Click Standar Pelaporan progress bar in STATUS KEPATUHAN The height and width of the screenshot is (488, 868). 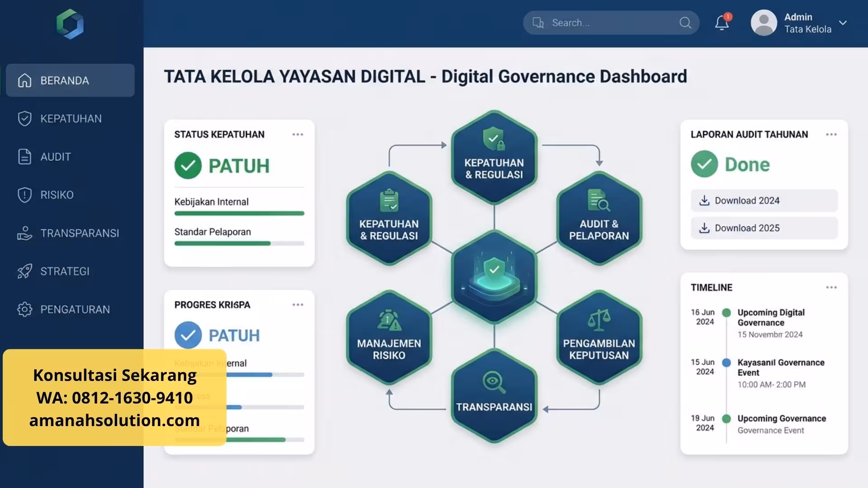[x=239, y=244]
